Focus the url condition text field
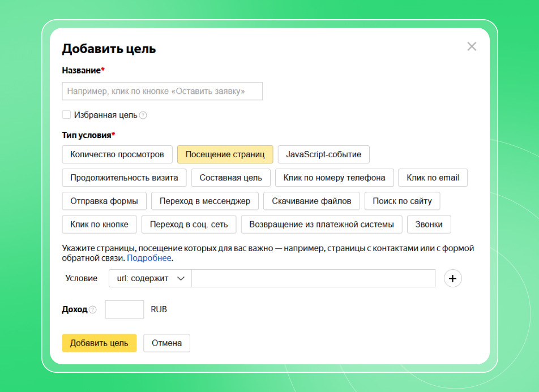The width and height of the screenshot is (539, 392). (313, 278)
